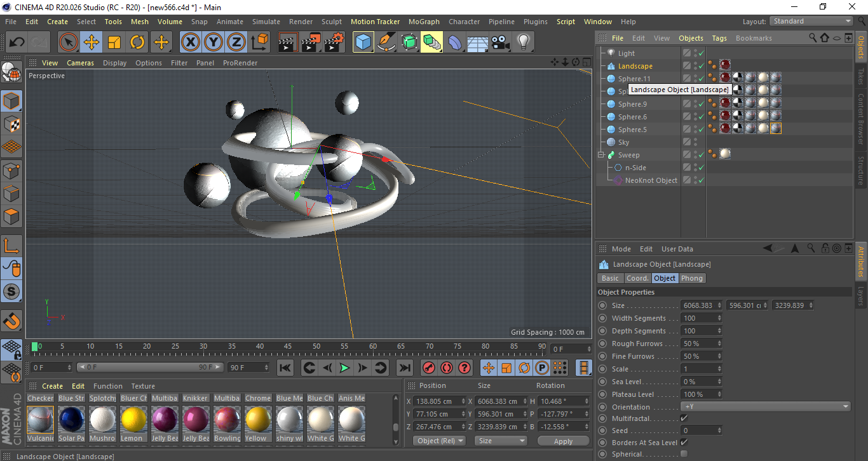
Task: Open the Size mode dropdown
Action: click(x=502, y=441)
